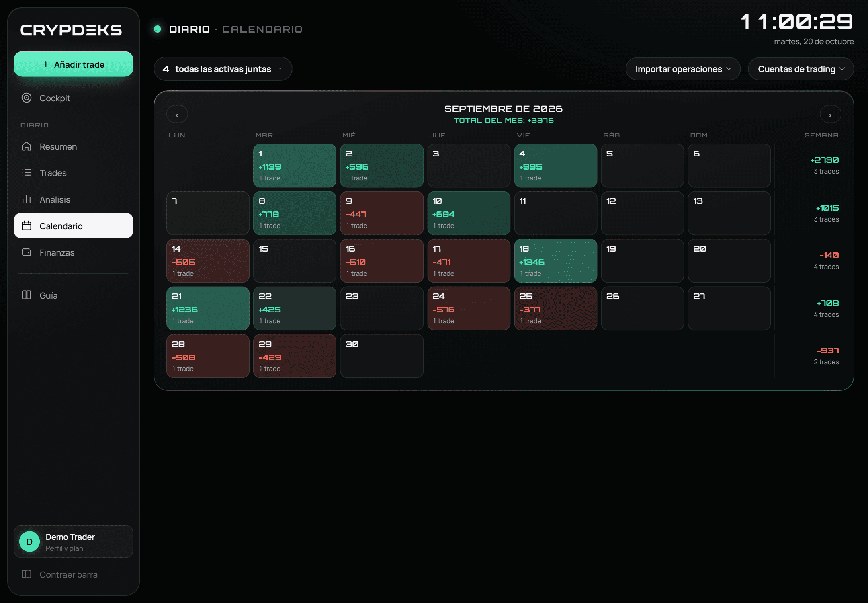Click the 'TOTAL DEL MES: +3376' text
Image resolution: width=868 pixels, height=603 pixels.
tap(504, 120)
